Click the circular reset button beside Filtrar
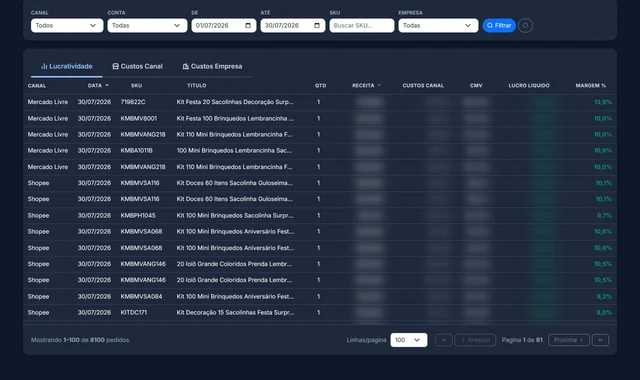The image size is (640, 380). [525, 25]
